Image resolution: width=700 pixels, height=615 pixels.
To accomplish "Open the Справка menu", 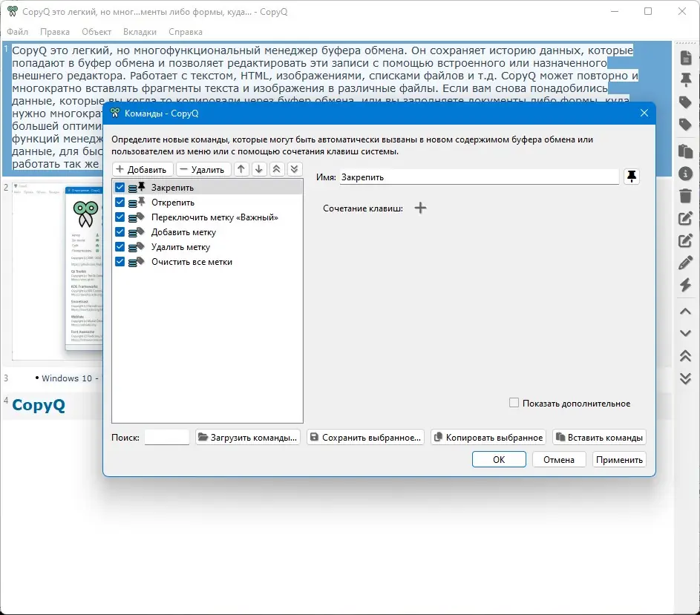I will click(x=186, y=32).
